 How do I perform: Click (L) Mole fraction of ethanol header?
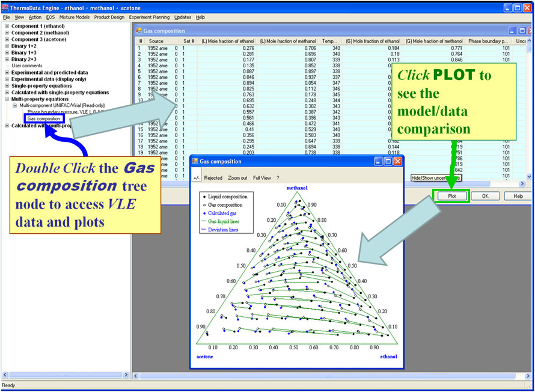[227, 41]
